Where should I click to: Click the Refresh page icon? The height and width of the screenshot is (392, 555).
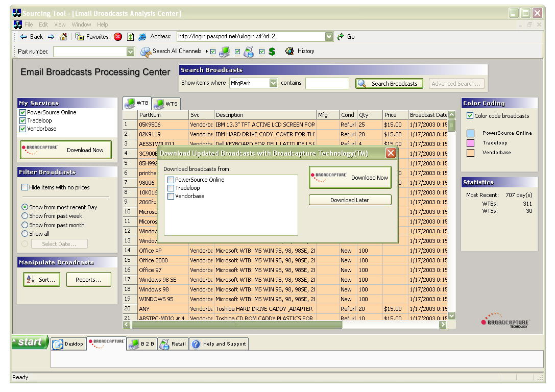point(131,37)
